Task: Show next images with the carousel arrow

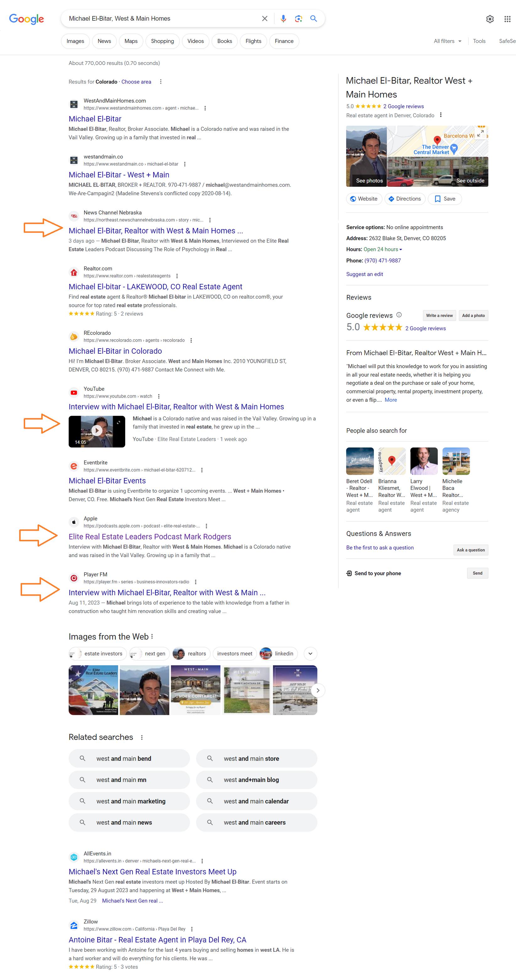Action: tap(318, 690)
